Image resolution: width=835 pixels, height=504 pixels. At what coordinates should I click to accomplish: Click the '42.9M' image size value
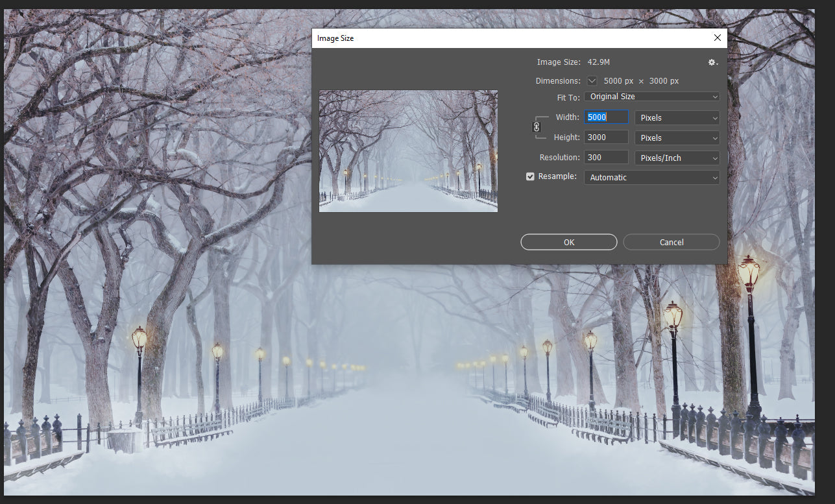598,62
